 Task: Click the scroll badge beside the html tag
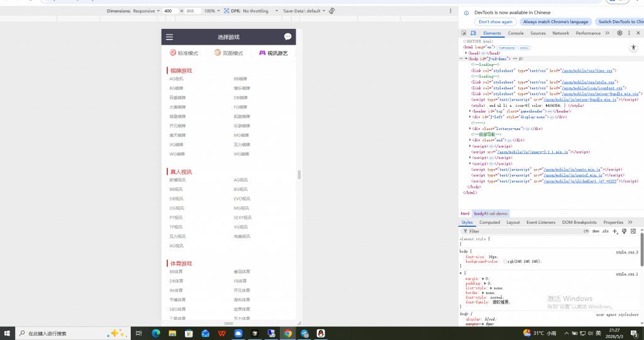pos(525,48)
